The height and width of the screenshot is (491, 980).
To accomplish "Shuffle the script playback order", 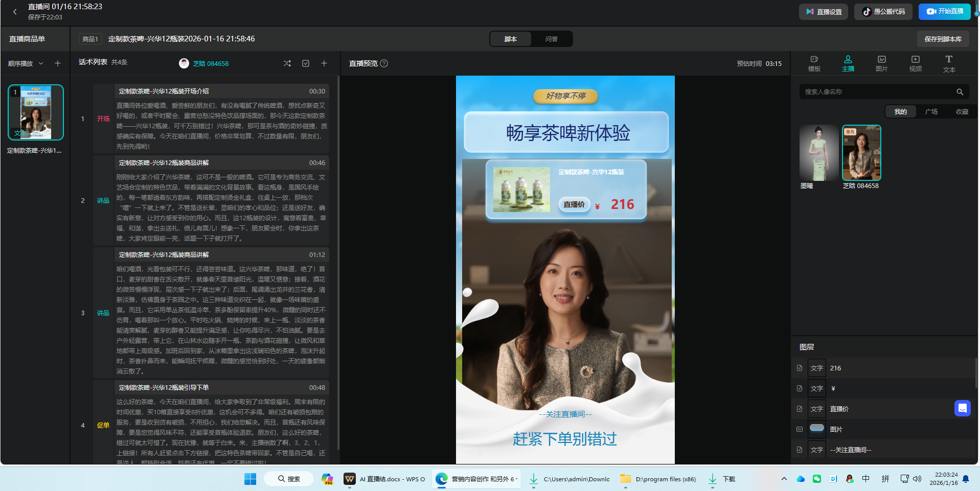I will (287, 63).
